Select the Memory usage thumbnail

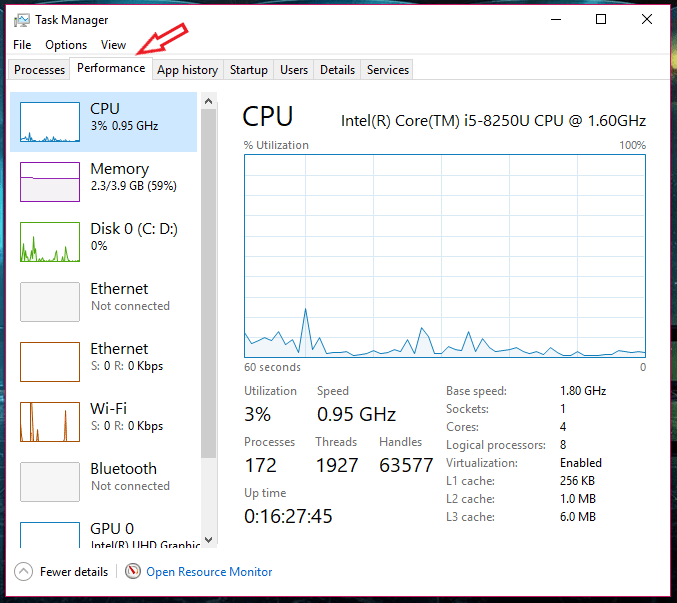[x=50, y=182]
